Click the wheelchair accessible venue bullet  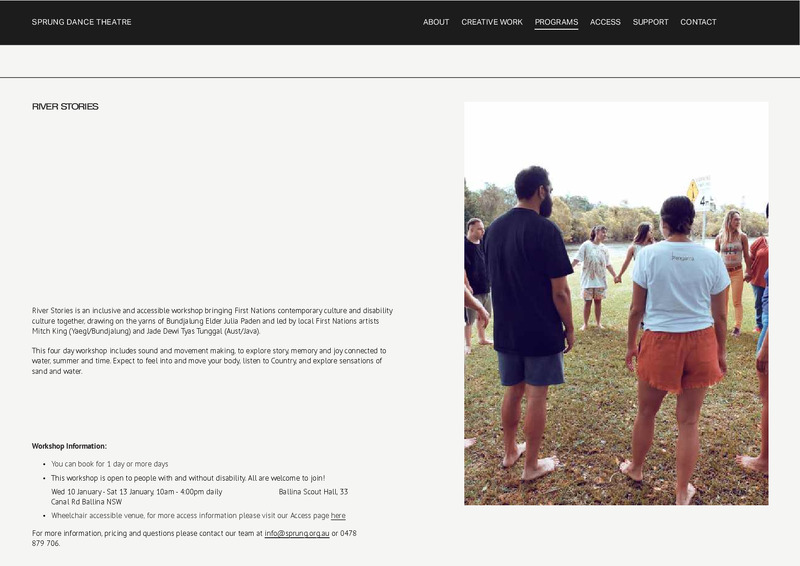198,515
